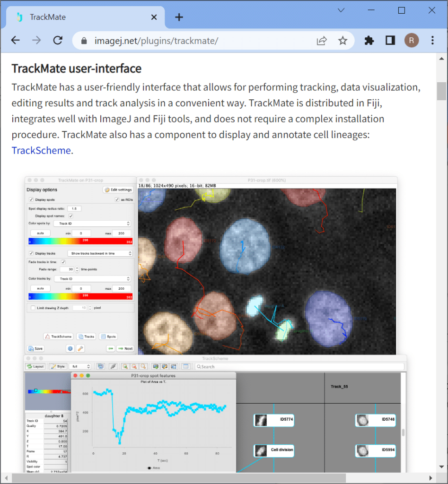The width and height of the screenshot is (448, 484).
Task: Open the browser extensions puzzle icon
Action: point(369,41)
